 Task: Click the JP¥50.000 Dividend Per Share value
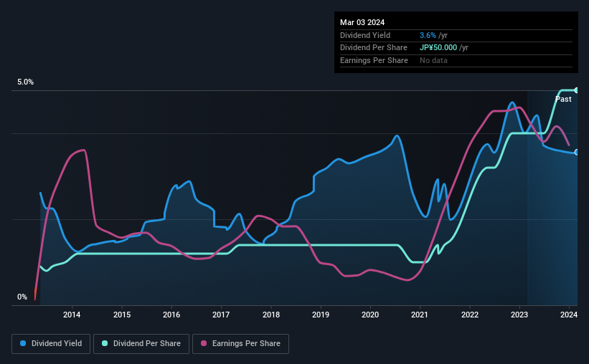(x=438, y=48)
